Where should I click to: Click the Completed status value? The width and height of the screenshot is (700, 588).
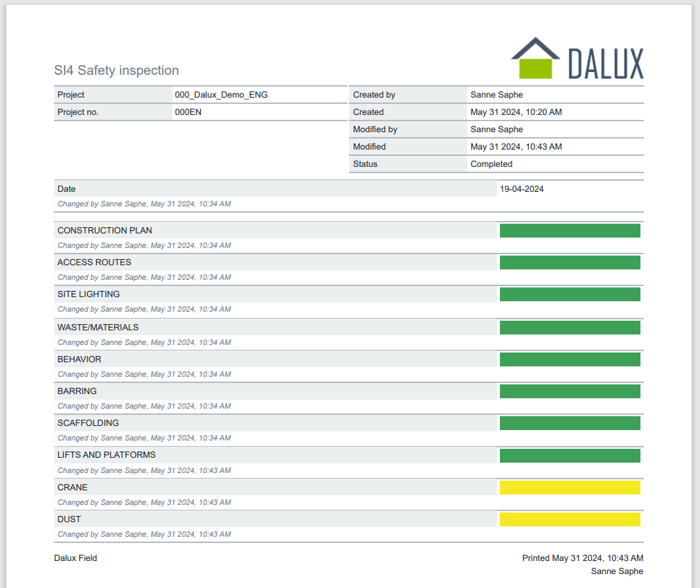coord(491,164)
